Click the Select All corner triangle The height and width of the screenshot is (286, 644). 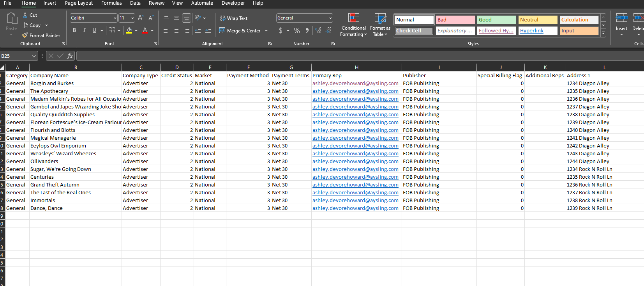(x=2, y=67)
